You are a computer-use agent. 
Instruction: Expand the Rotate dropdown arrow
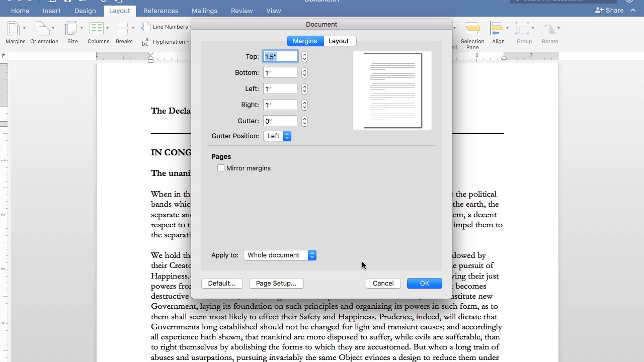point(558,28)
